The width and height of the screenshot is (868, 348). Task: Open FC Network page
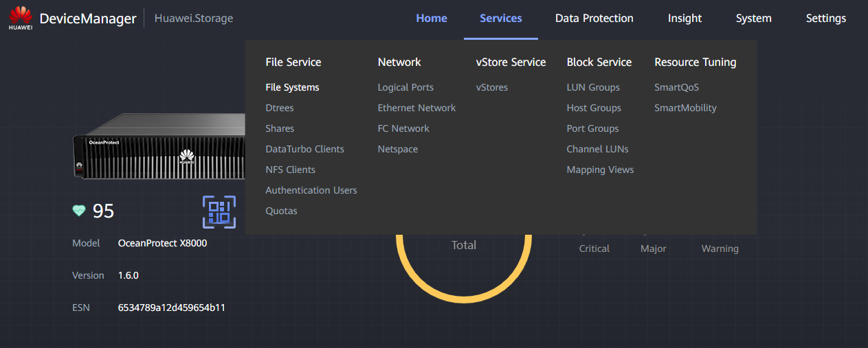click(x=403, y=128)
